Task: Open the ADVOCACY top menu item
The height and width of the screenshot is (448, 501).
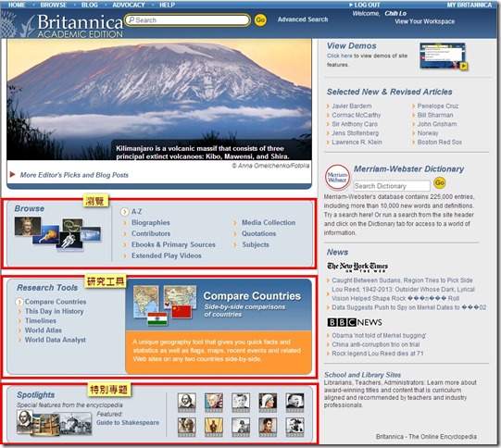Action: pos(129,6)
